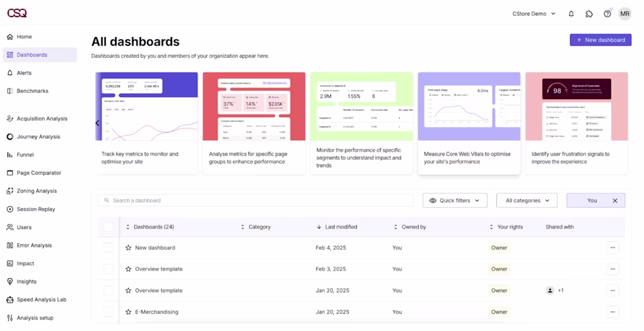Open options for Feb 3 Overview template
This screenshot has width=644, height=331.
click(x=612, y=269)
